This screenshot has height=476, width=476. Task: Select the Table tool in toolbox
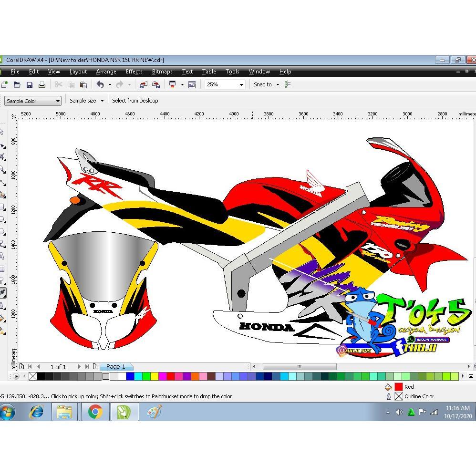[x=2, y=269]
